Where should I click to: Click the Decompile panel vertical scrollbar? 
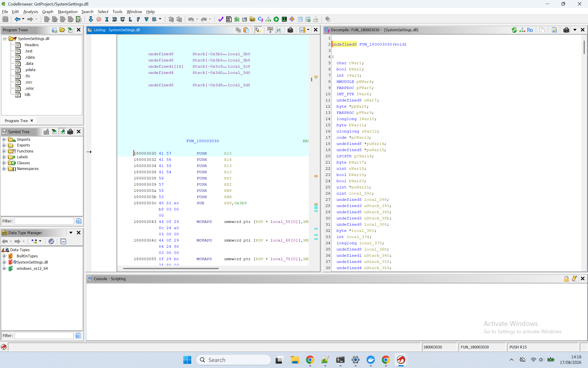click(584, 47)
